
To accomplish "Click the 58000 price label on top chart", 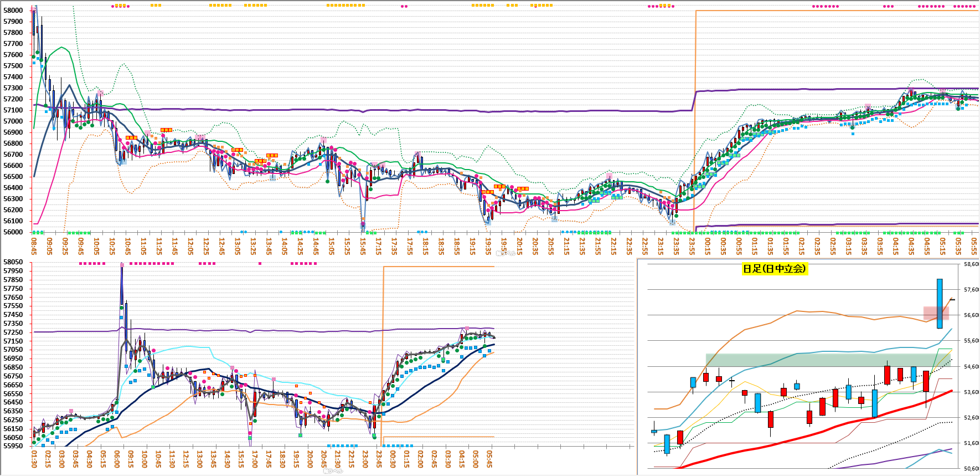I will pyautogui.click(x=13, y=10).
